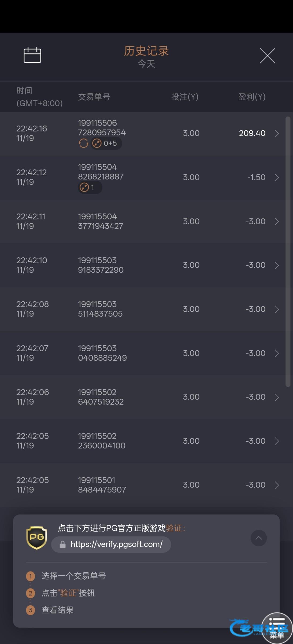
Task: Select transaction 199115503 0408885249
Action: click(102, 353)
